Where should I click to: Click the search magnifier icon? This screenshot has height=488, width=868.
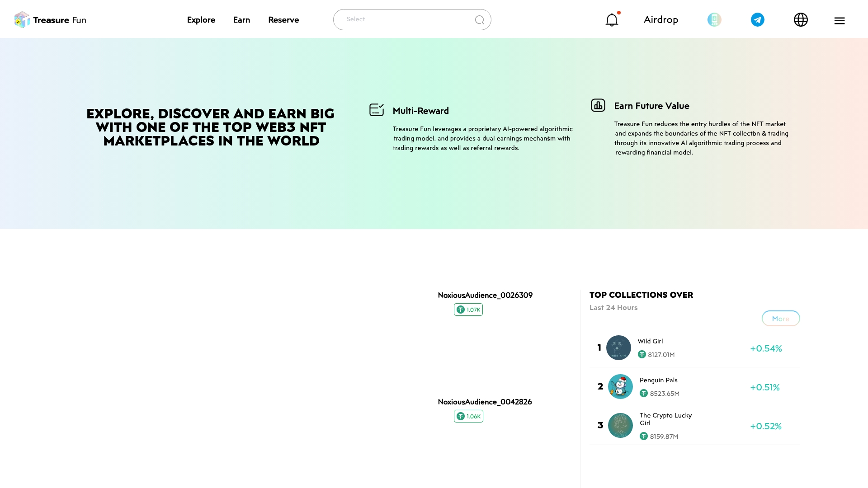point(480,20)
